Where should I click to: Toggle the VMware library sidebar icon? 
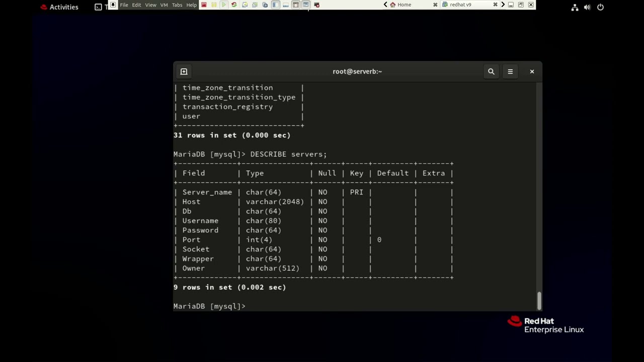point(275,5)
